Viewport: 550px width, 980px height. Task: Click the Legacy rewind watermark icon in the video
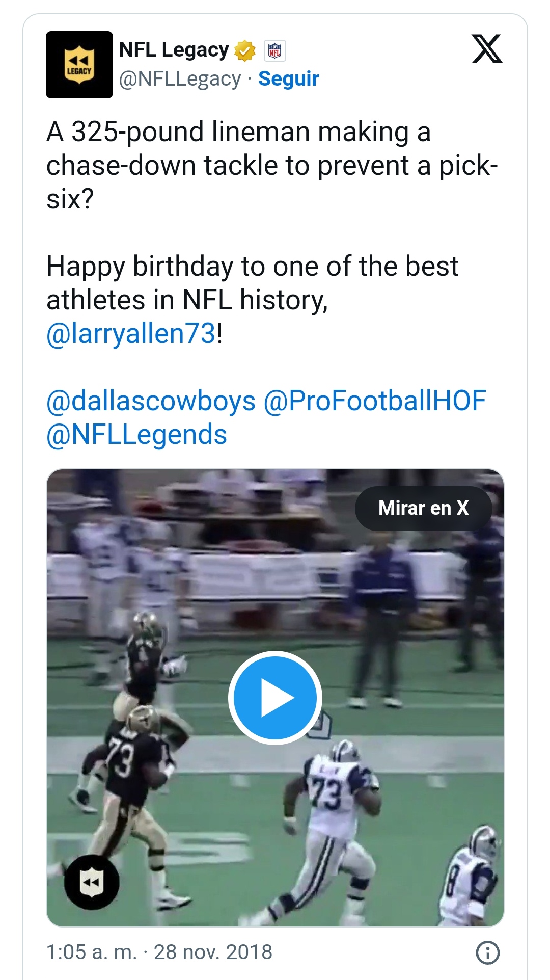pos(92,882)
